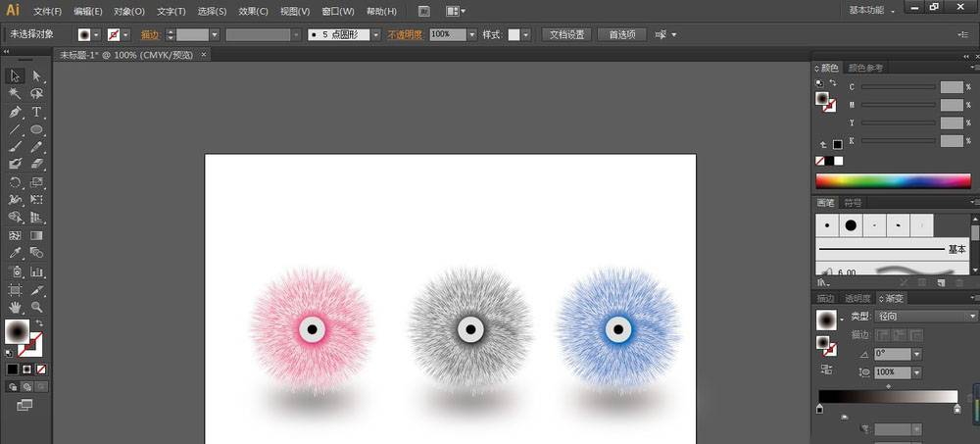Select the Selection arrow tool

point(16,75)
